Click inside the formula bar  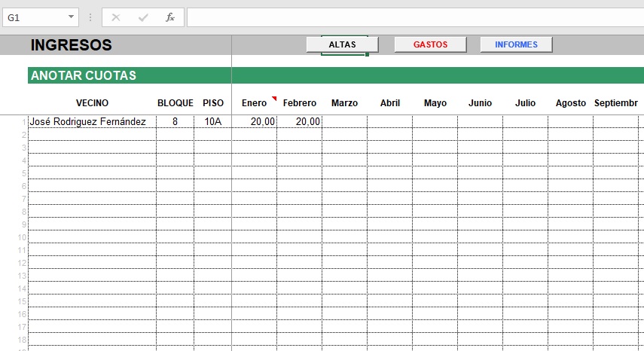point(415,17)
